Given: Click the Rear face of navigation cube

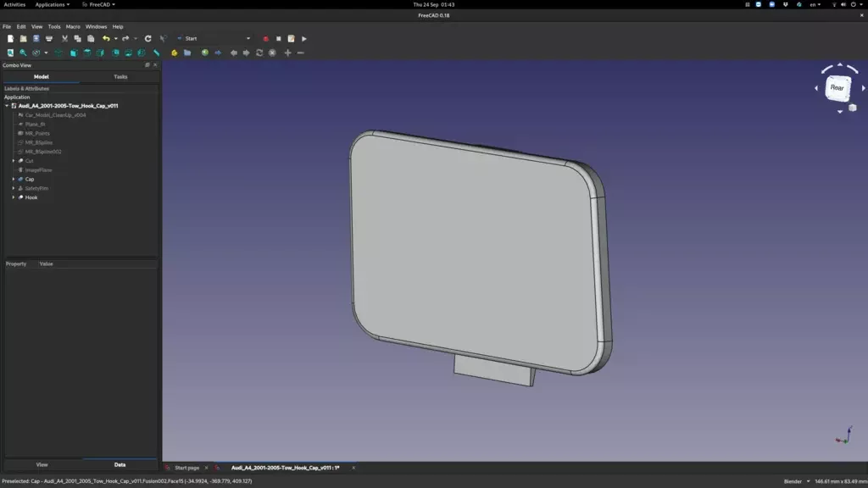Looking at the screenshot, I should point(837,88).
